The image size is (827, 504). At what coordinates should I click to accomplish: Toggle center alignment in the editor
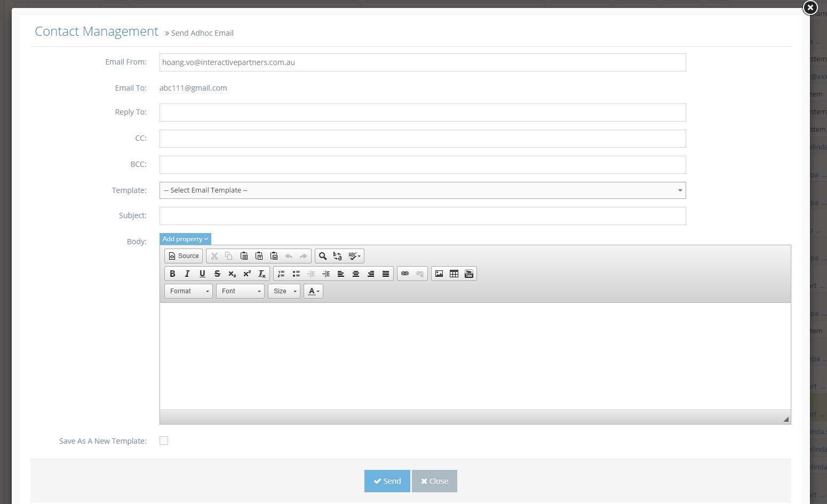[356, 274]
